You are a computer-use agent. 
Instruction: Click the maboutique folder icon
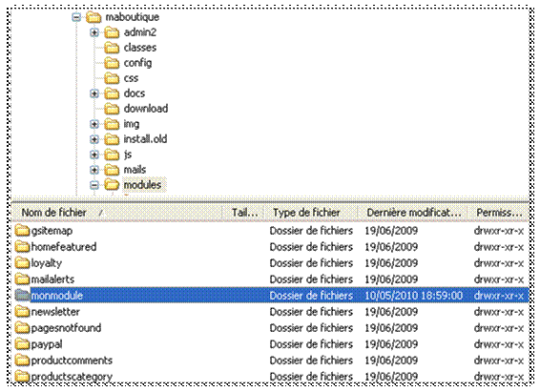point(93,17)
